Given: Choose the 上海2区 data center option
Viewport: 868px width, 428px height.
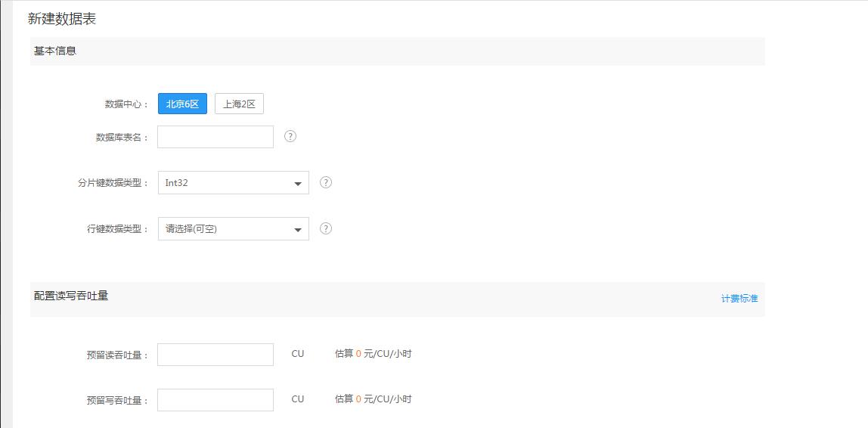Looking at the screenshot, I should (239, 104).
